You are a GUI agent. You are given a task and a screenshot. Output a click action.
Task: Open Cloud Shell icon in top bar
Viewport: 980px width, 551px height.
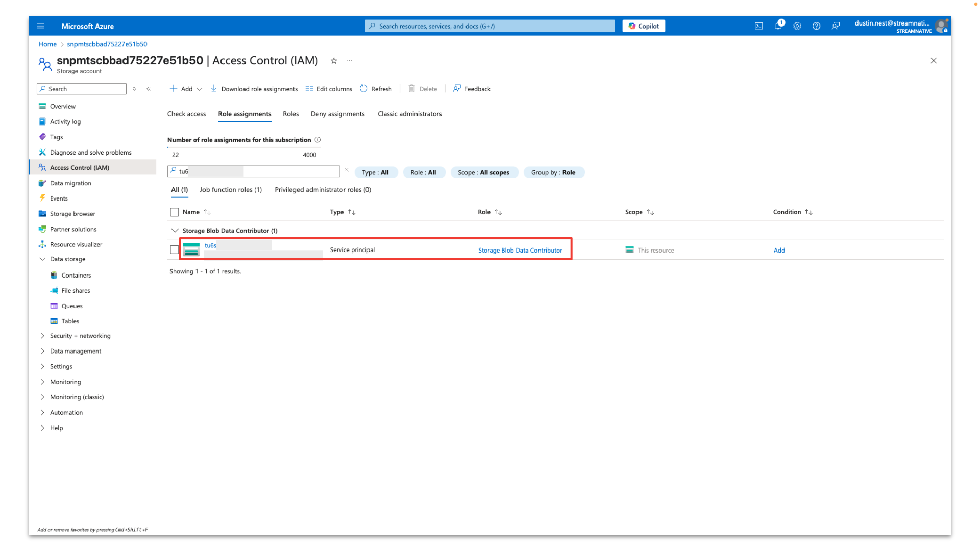coord(758,26)
